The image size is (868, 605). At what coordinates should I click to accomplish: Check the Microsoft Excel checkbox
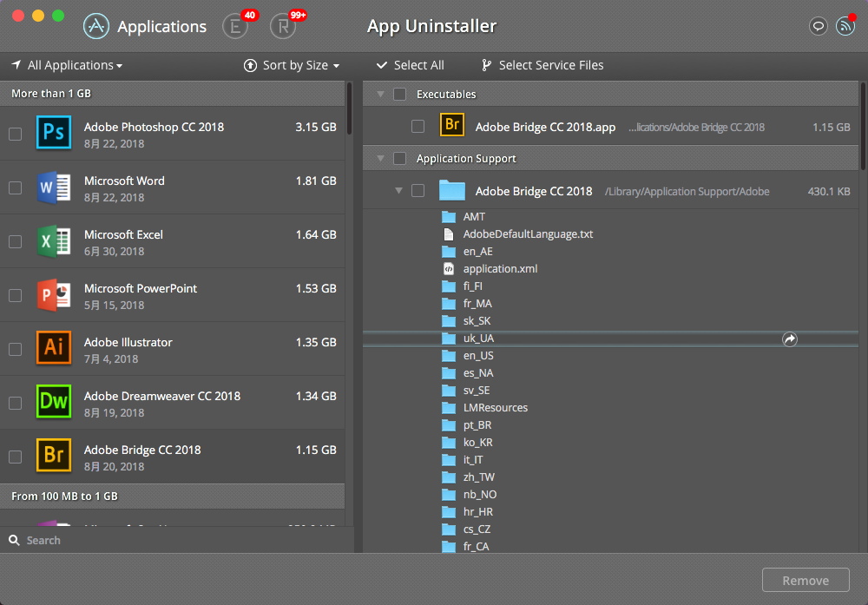tap(16, 242)
